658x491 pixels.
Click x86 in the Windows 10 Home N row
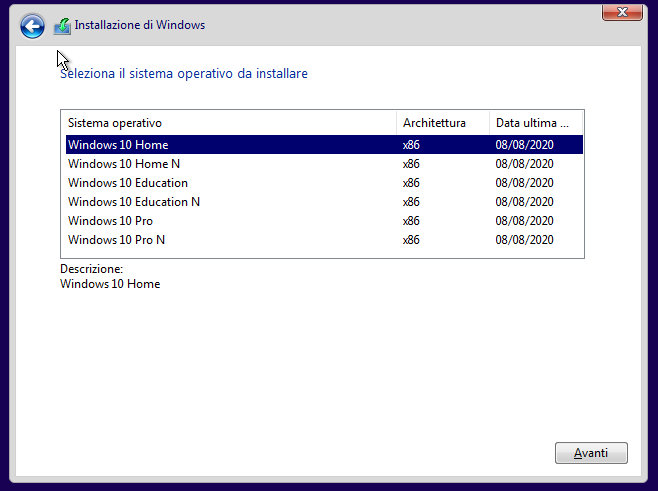[411, 164]
